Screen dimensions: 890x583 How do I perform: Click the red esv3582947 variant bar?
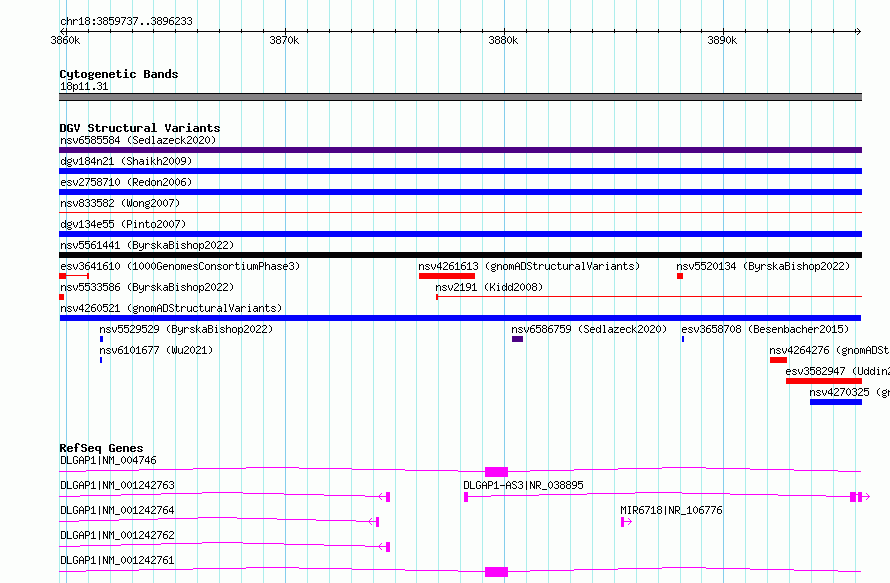(x=824, y=381)
